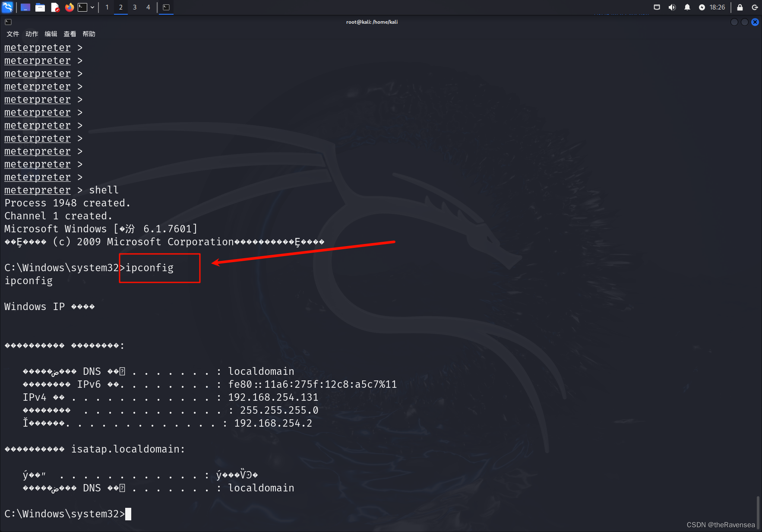Open the 文件 (File) menu

(x=13, y=34)
